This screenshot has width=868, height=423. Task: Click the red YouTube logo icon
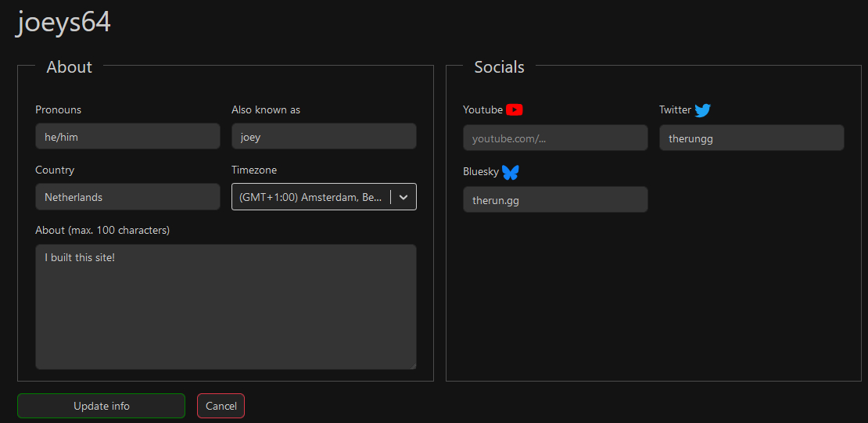[514, 110]
